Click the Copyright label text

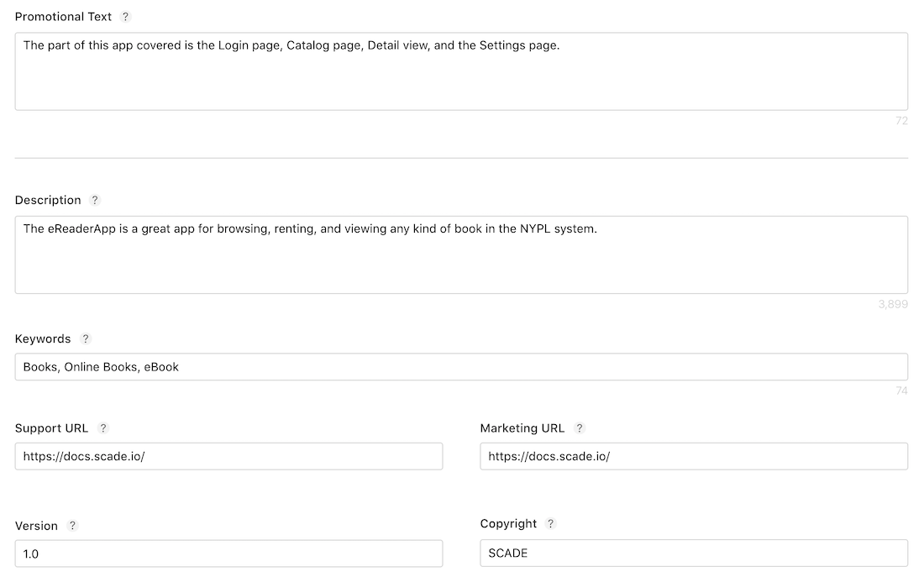(x=508, y=523)
